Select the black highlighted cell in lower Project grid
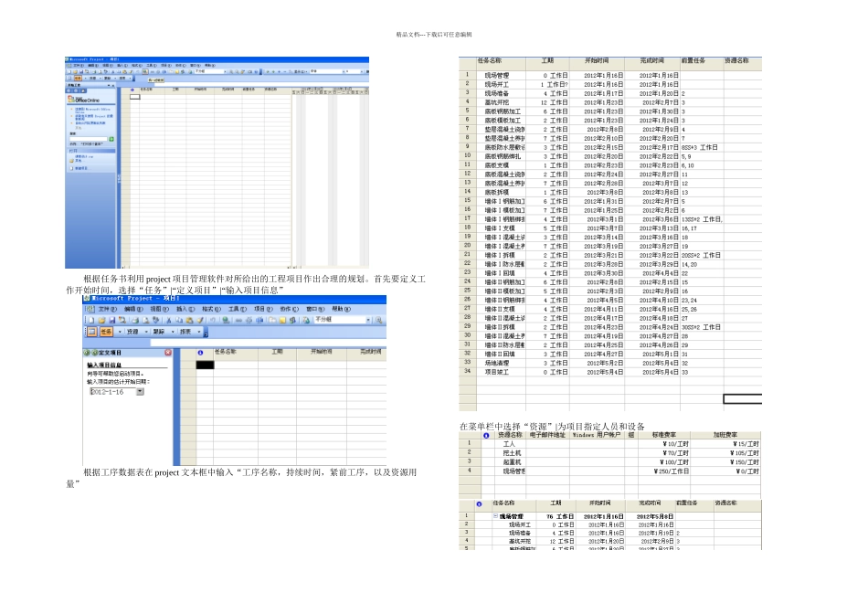Image resolution: width=868 pixels, height=614 pixels. (205, 365)
